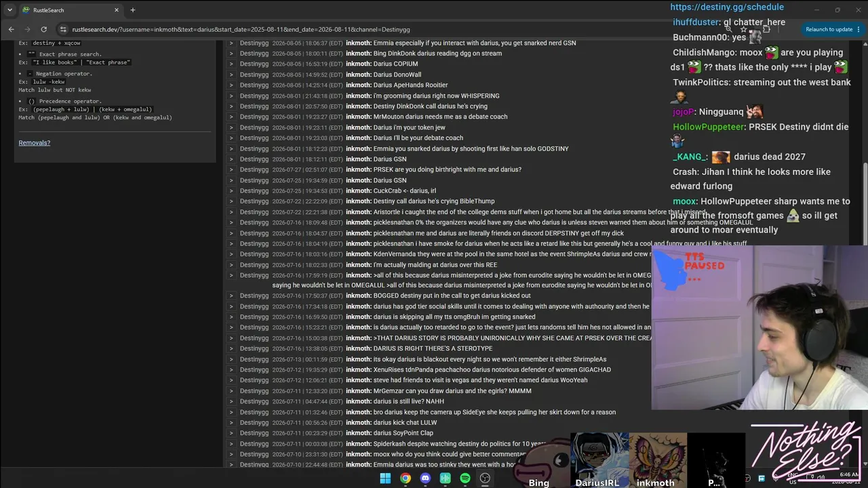
Task: Open Discord from the taskbar
Action: click(425, 479)
